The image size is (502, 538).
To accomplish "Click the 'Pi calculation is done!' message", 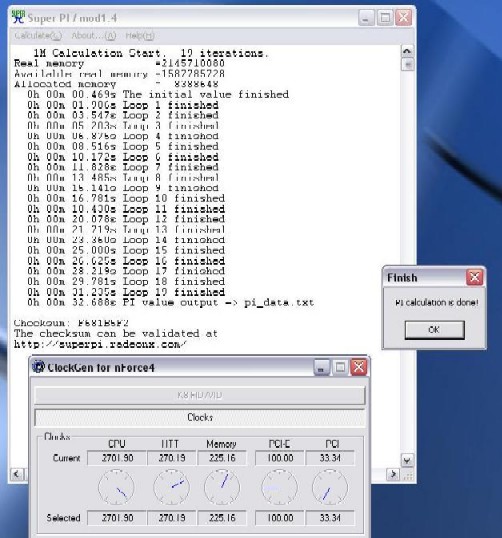I will click(436, 303).
